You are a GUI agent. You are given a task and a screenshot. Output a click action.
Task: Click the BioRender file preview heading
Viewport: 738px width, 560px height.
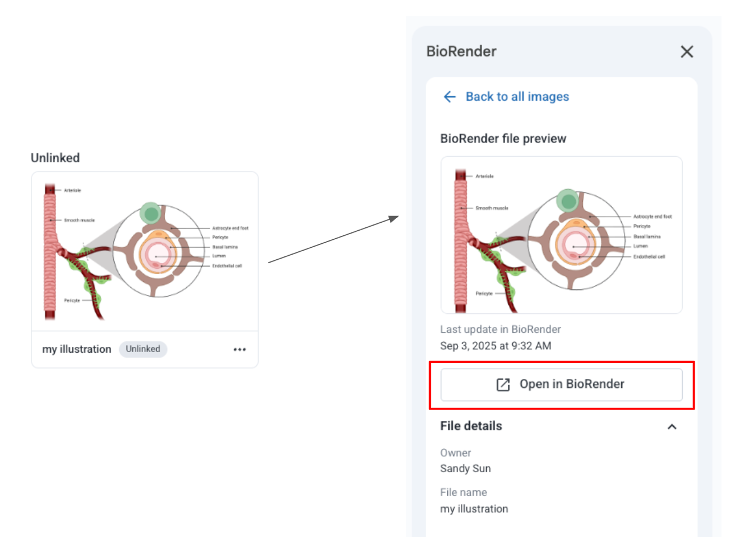pyautogui.click(x=503, y=138)
